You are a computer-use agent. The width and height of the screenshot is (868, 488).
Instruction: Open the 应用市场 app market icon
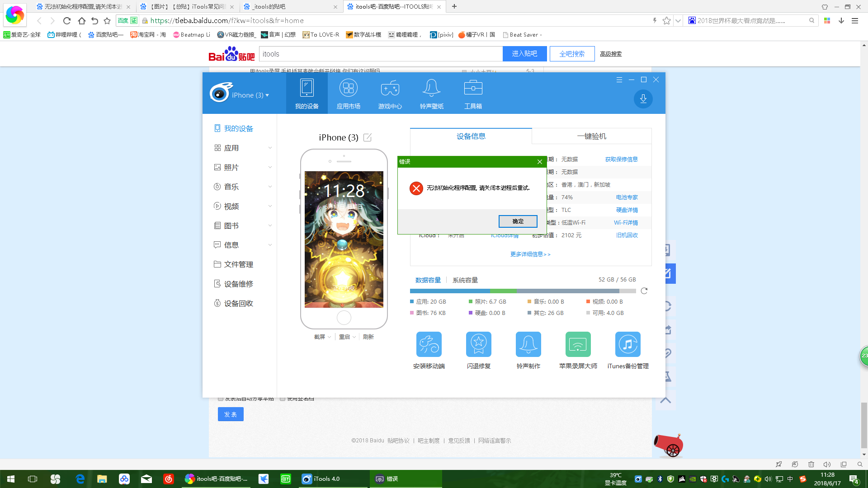(348, 88)
